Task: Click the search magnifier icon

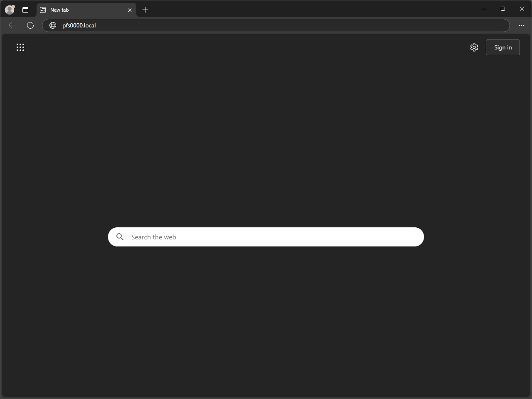Action: point(120,237)
